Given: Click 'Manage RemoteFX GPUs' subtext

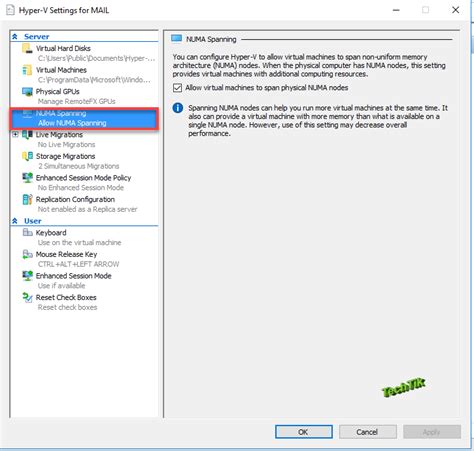Looking at the screenshot, I should pos(76,101).
